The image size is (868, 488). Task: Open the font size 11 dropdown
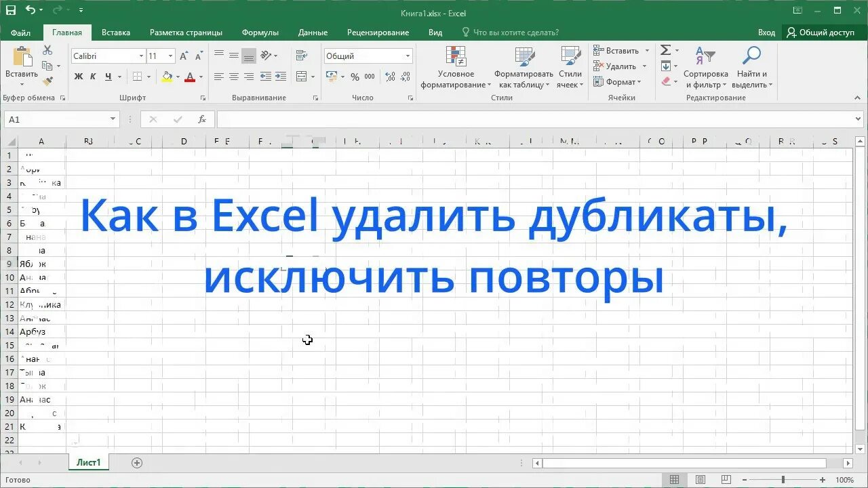click(170, 56)
